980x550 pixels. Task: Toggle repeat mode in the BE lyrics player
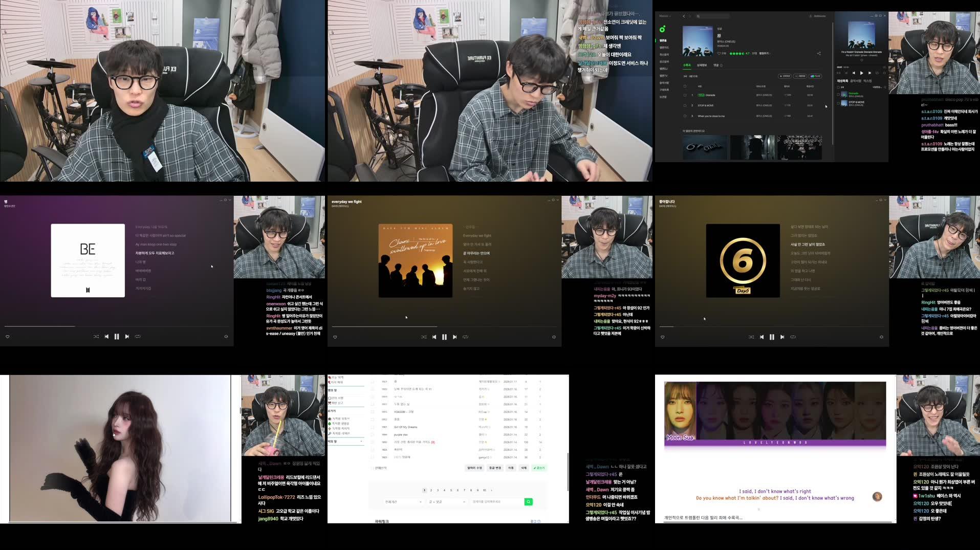point(137,337)
